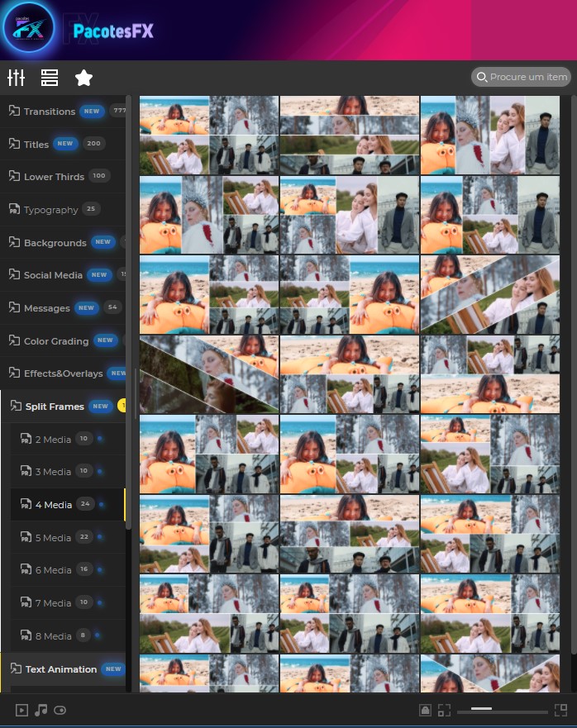
Task: Expand the Transitions category
Action: pyautogui.click(x=49, y=112)
